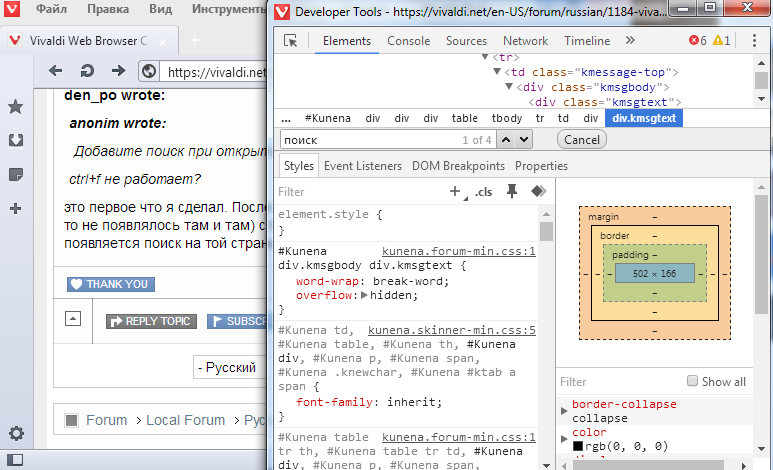
Task: Click the browser Forward arrow
Action: (118, 71)
